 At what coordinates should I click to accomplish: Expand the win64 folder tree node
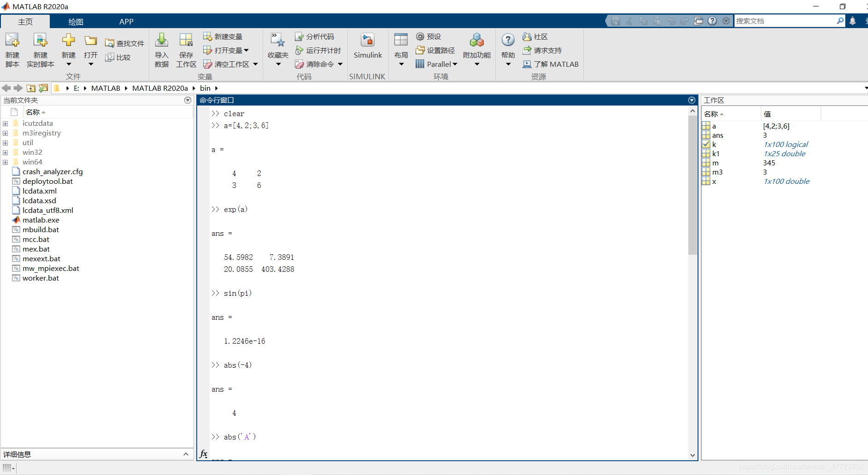[x=6, y=162]
